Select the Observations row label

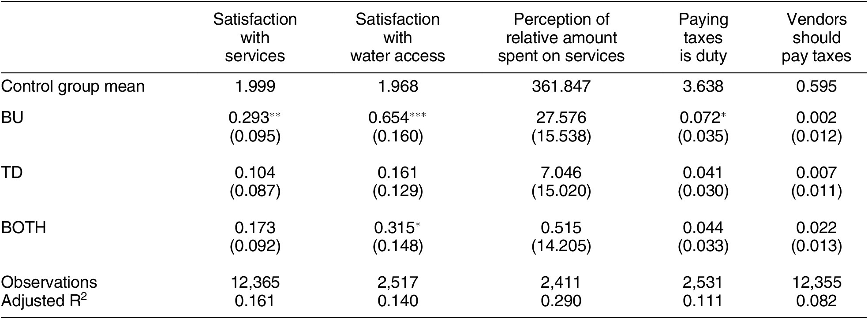[49, 282]
